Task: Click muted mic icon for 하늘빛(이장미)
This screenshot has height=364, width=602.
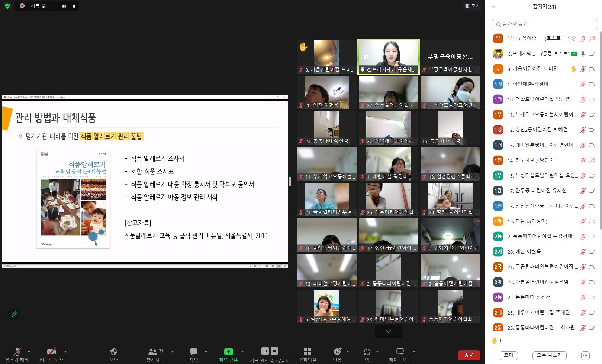Action: click(583, 221)
